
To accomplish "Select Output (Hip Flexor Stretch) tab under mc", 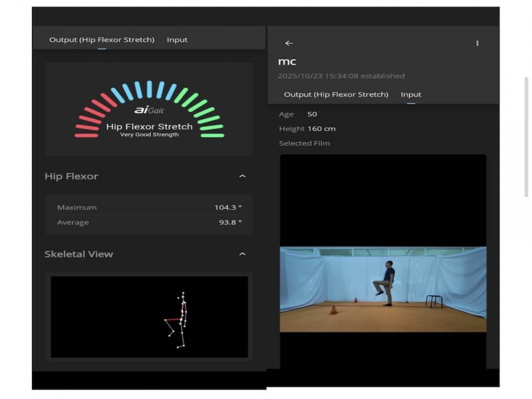I will [x=336, y=94].
